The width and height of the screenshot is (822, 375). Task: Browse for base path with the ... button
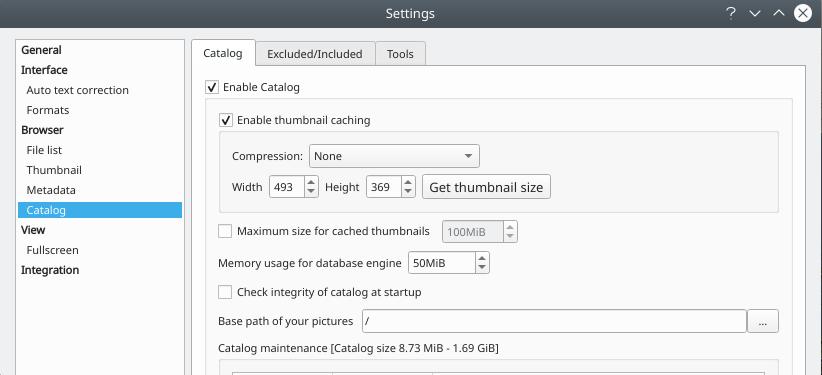click(x=763, y=321)
